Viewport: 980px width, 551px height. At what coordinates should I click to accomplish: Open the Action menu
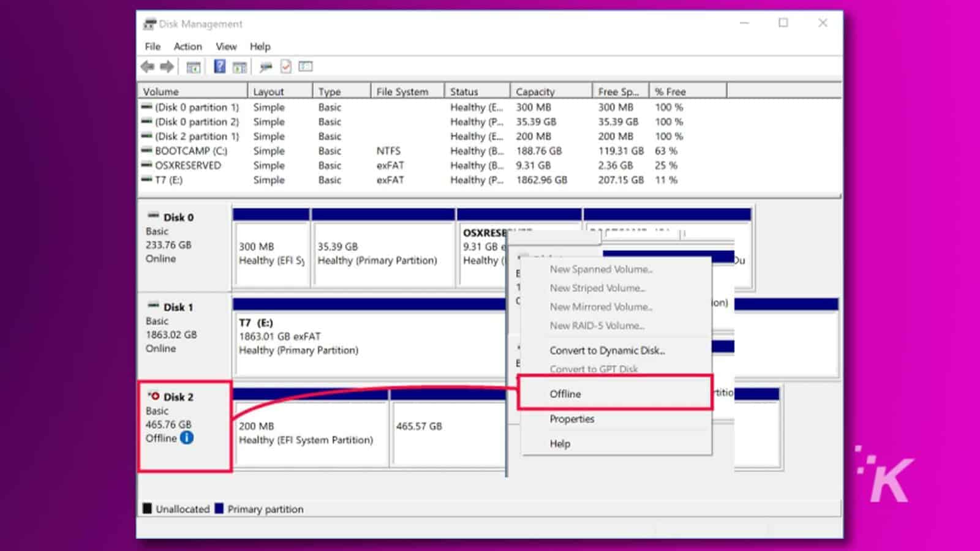pos(187,47)
